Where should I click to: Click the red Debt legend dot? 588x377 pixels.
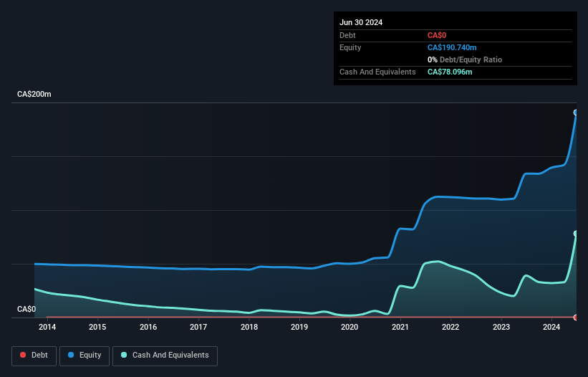point(23,355)
